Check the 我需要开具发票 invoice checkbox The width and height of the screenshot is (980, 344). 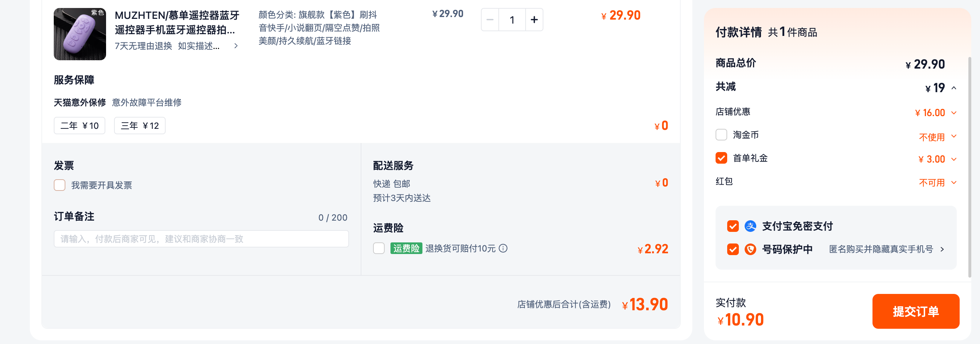tap(60, 185)
